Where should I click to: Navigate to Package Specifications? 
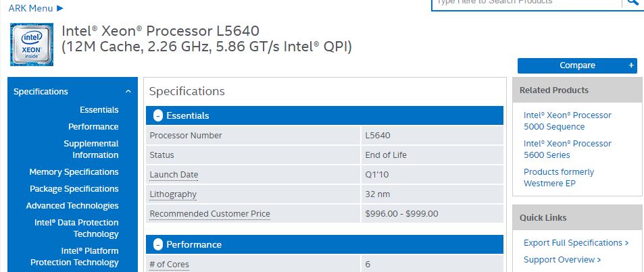(x=74, y=189)
